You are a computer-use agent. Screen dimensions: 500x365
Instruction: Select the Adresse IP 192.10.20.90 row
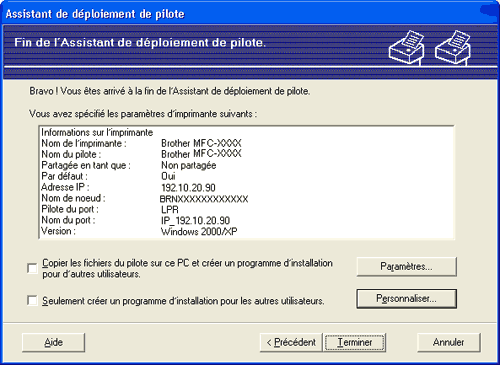pyautogui.click(x=128, y=187)
